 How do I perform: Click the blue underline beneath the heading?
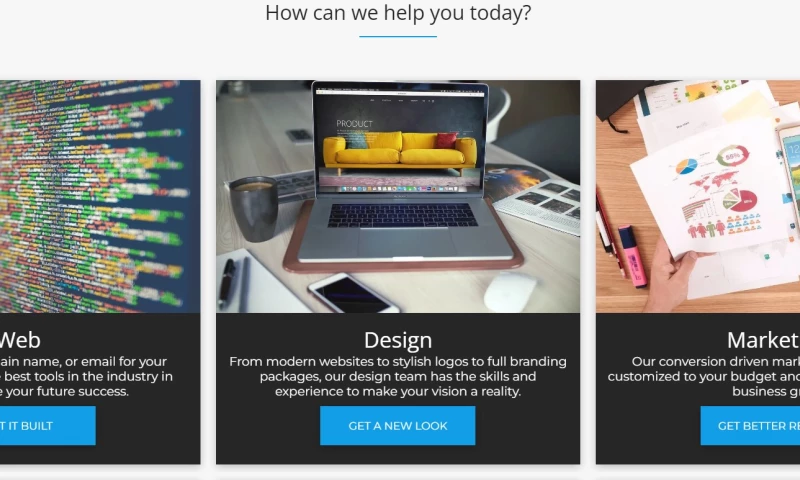(x=398, y=37)
